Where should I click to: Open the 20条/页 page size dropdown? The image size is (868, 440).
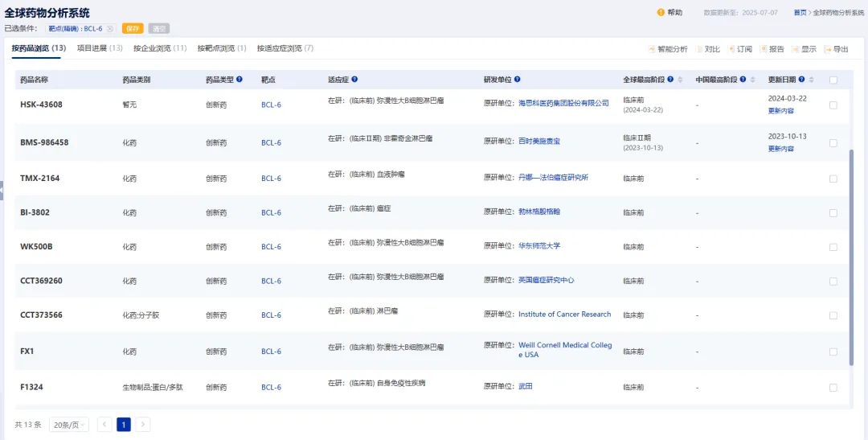coord(69,425)
